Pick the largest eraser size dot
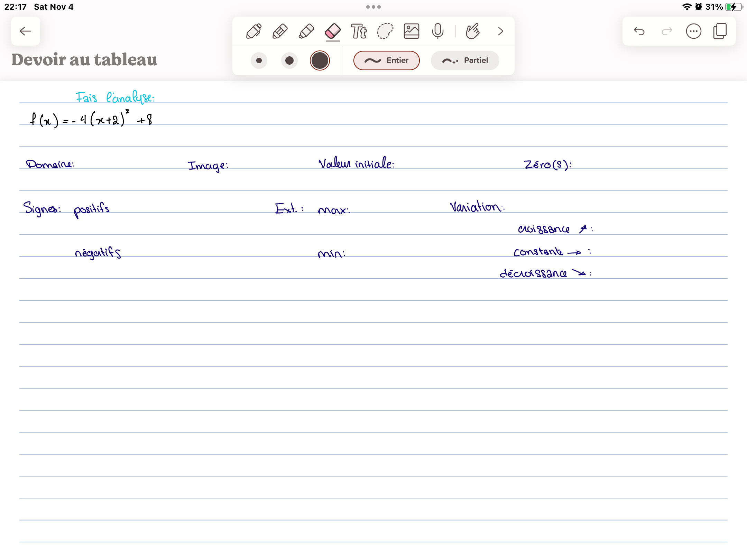Image resolution: width=747 pixels, height=560 pixels. coord(320,60)
